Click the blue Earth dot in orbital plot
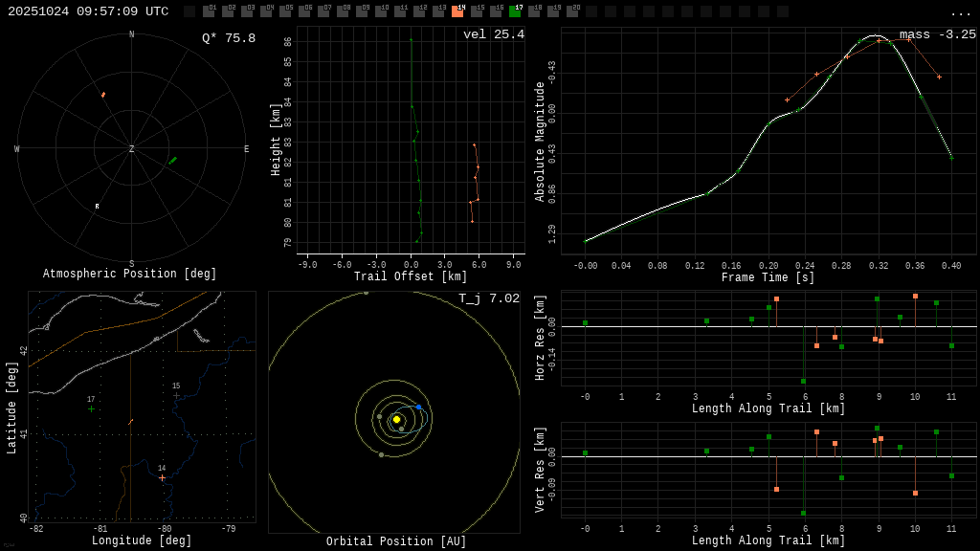 418,407
